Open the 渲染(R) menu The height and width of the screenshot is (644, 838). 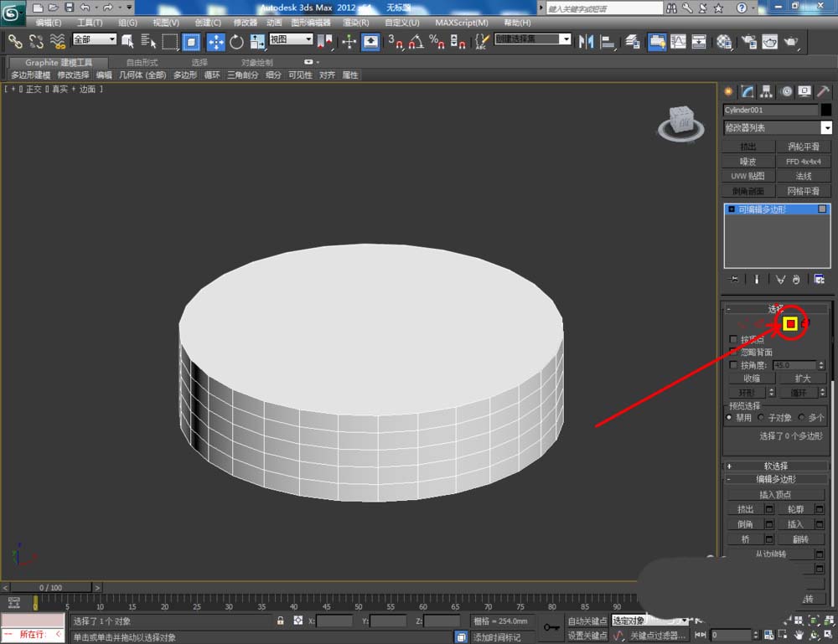click(355, 23)
